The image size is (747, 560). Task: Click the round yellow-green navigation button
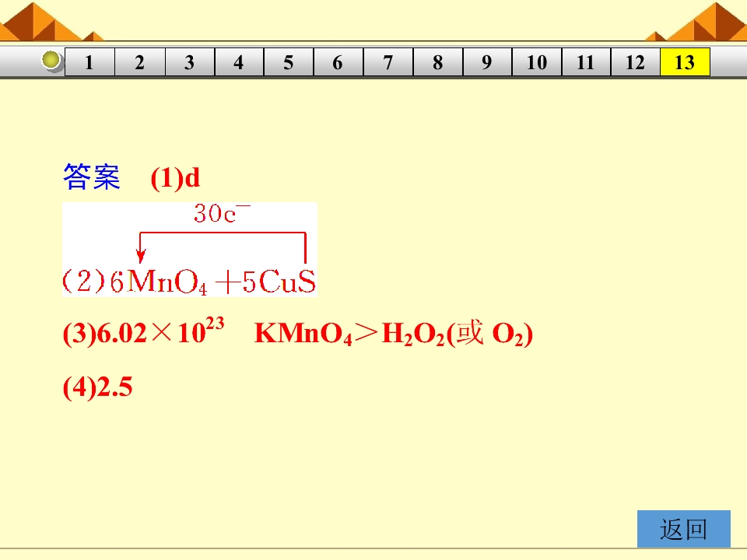(x=51, y=61)
